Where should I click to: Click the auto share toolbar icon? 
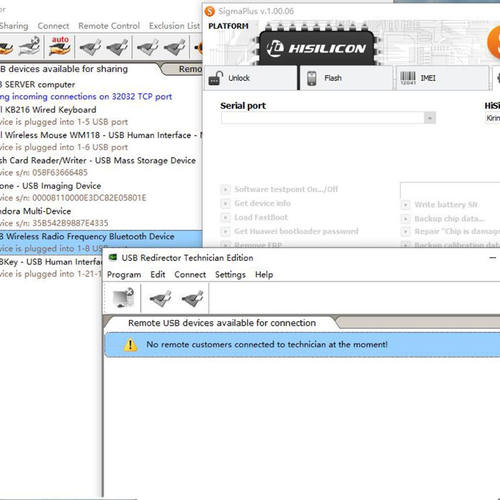coord(60,46)
